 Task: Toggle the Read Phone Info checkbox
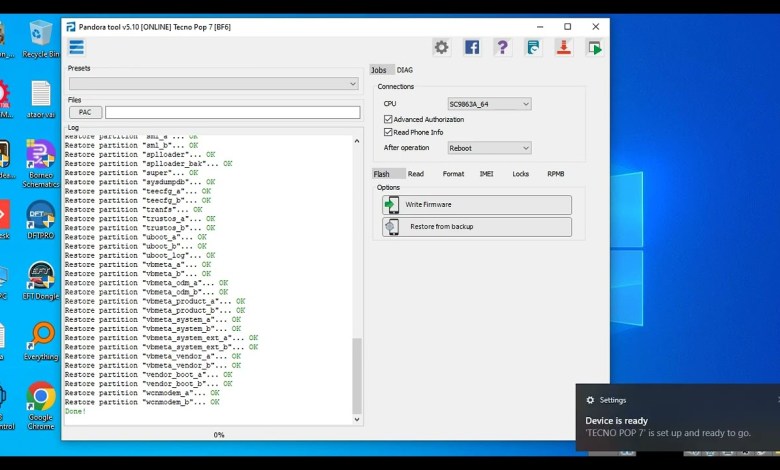pos(388,132)
